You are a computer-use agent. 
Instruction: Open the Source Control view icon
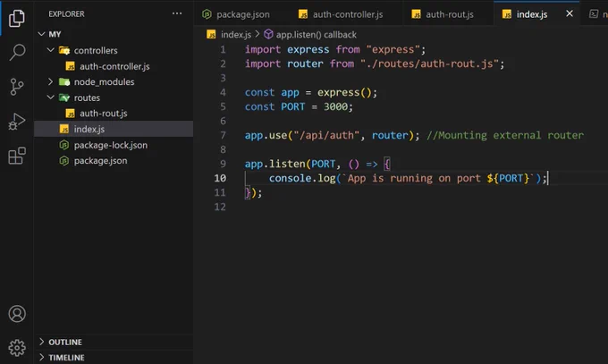pos(17,87)
